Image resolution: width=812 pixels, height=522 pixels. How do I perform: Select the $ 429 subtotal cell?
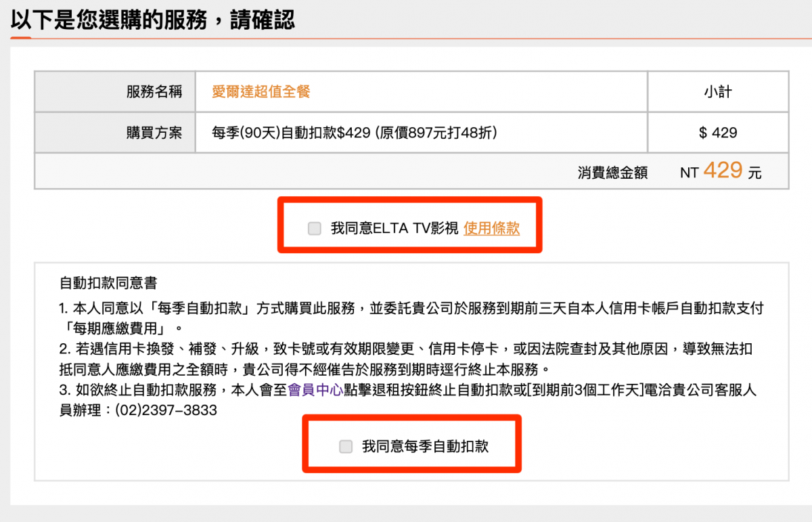click(x=718, y=133)
